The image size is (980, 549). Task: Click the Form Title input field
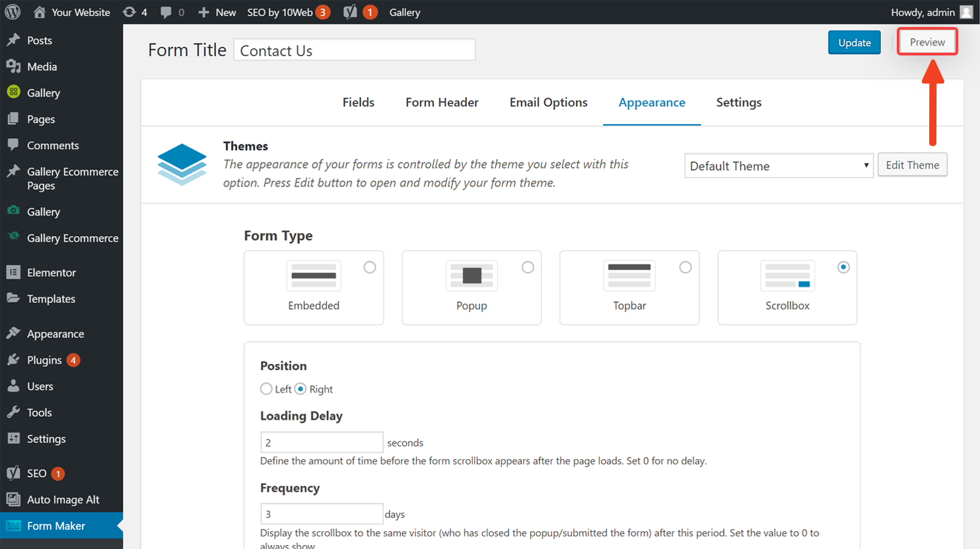point(355,50)
